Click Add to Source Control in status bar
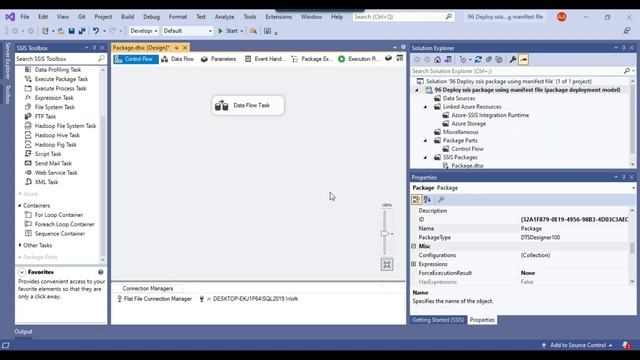640x360 pixels. [x=577, y=345]
